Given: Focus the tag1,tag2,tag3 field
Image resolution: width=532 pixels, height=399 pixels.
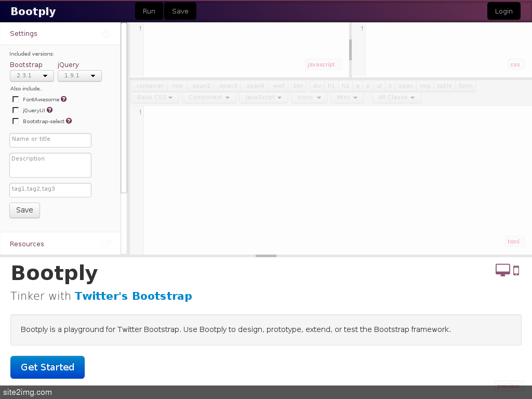Looking at the screenshot, I should 50,190.
